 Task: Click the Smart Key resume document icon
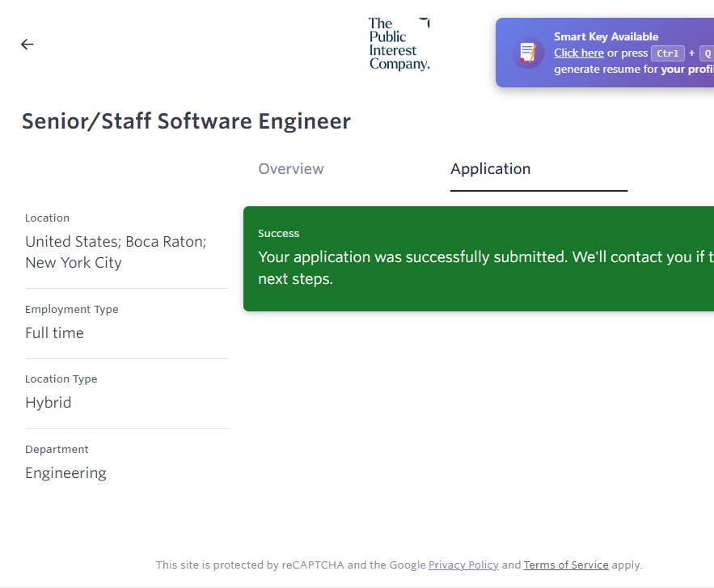tap(528, 53)
